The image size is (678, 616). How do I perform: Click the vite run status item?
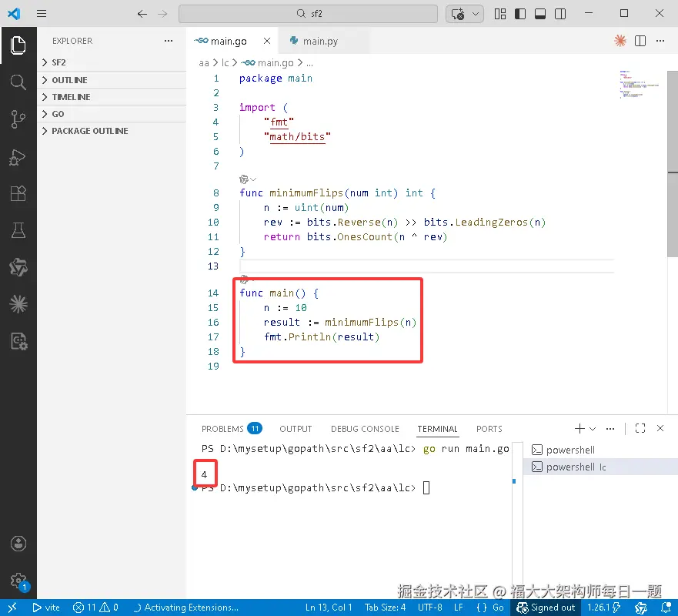click(x=46, y=608)
